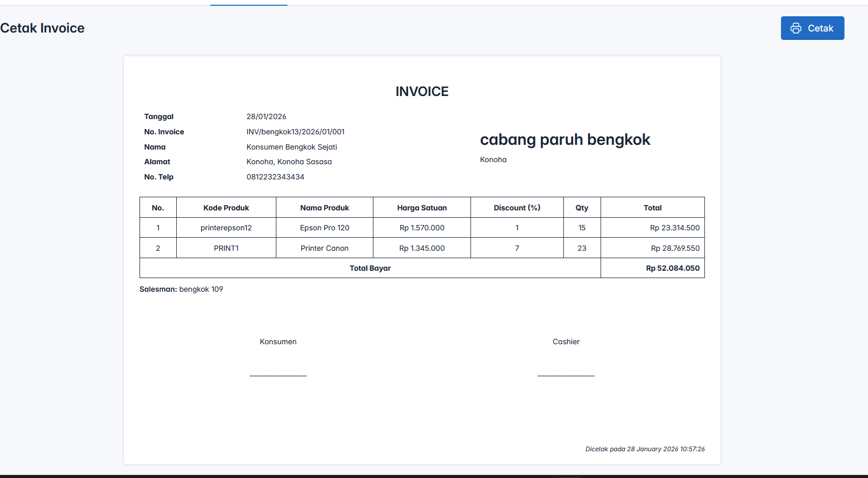Click row total Rp 28.769.550
868x478 pixels.
pos(676,248)
